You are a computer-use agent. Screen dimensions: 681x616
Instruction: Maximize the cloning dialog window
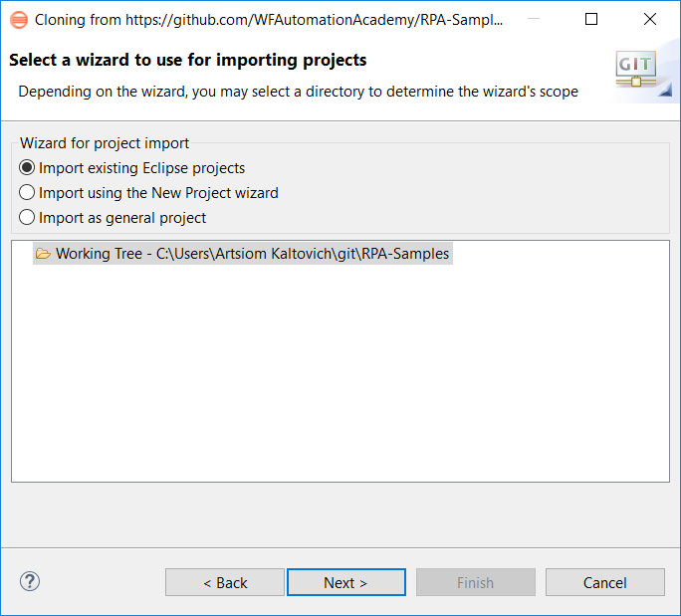(591, 19)
